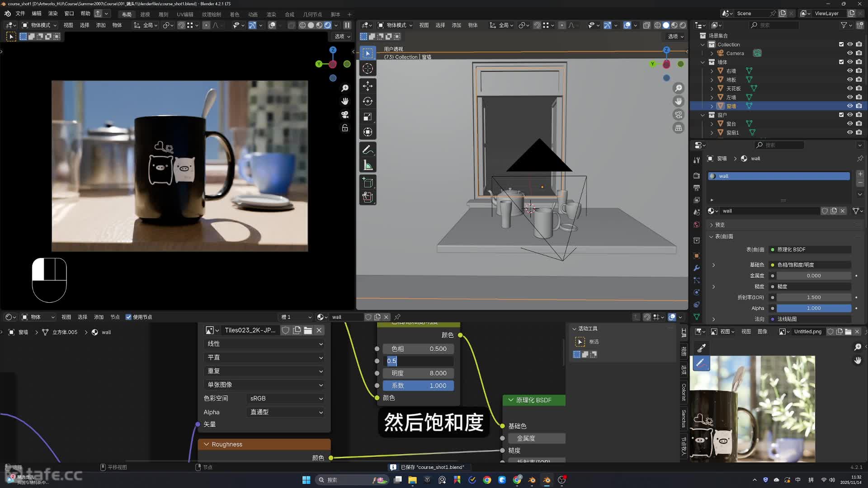Screen dimensions: 868x488
Task: Open the 渲染 menu in top bar
Action: coord(53,14)
